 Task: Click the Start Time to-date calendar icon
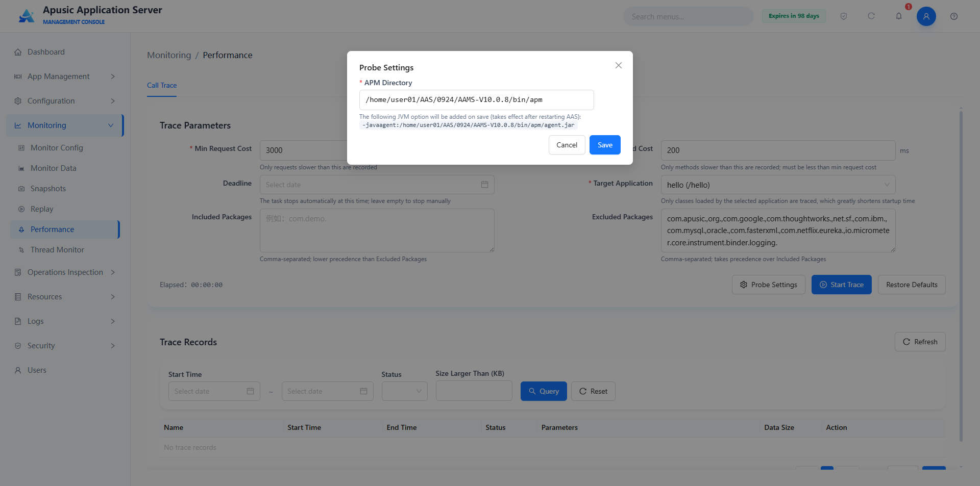(x=363, y=391)
